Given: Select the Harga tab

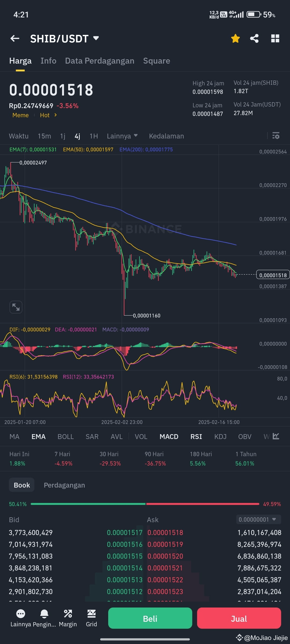Looking at the screenshot, I should pyautogui.click(x=20, y=61).
